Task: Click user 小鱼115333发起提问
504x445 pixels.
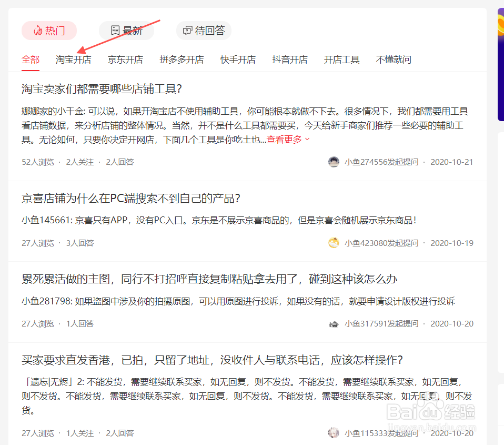Action: point(381,433)
